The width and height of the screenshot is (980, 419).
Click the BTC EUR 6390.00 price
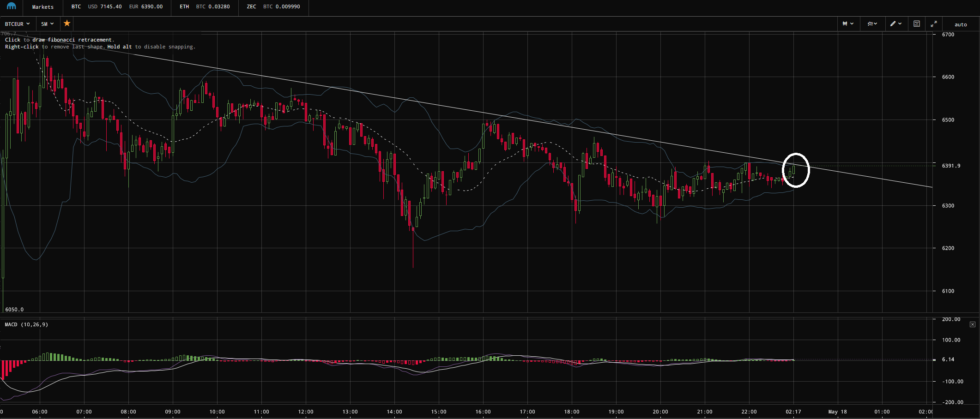click(x=146, y=7)
